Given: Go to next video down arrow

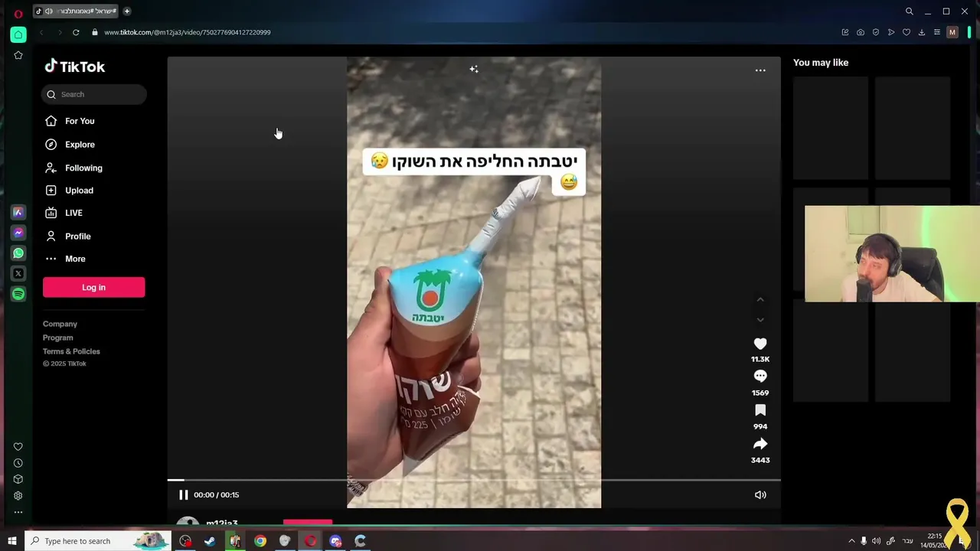Looking at the screenshot, I should coord(760,319).
